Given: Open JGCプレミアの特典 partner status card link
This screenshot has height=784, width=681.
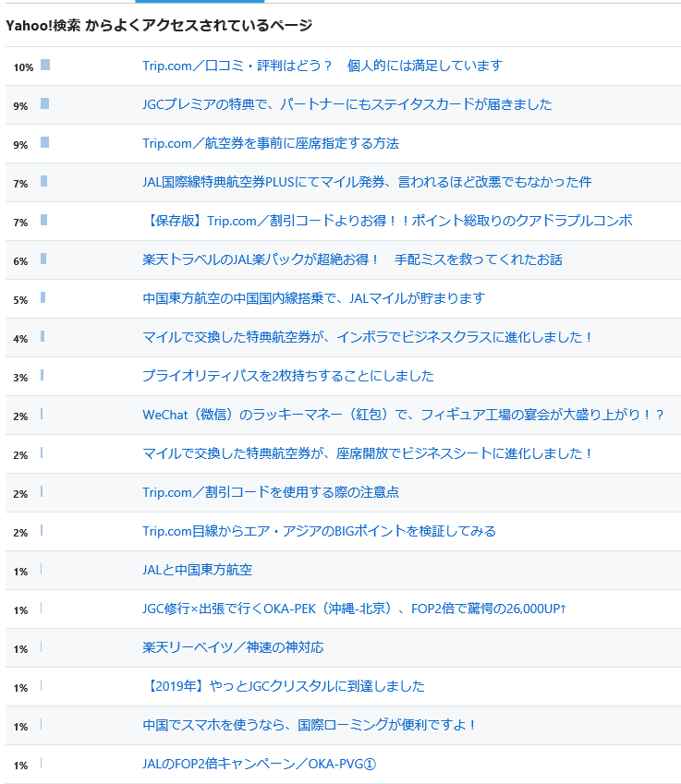Looking at the screenshot, I should coord(347,104).
